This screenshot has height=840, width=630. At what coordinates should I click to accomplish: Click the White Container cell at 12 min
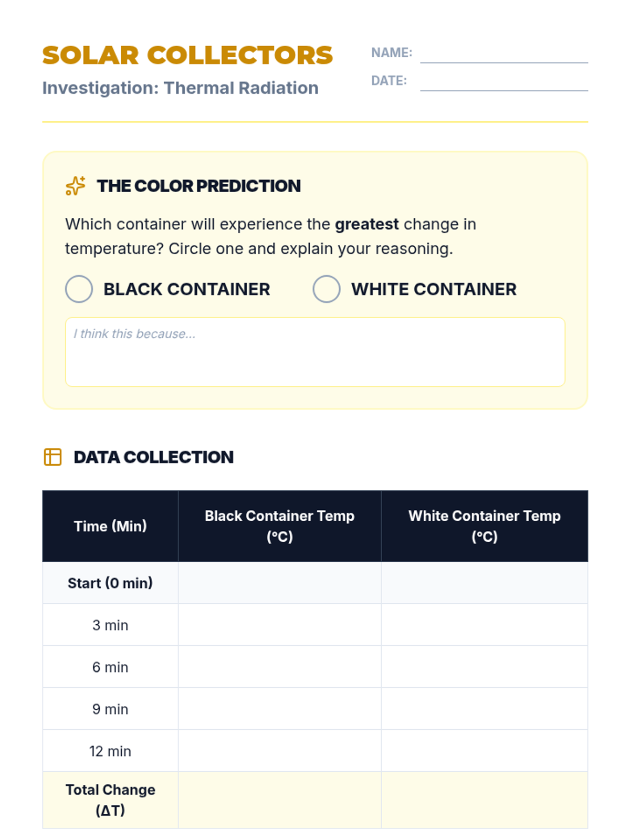tap(484, 751)
